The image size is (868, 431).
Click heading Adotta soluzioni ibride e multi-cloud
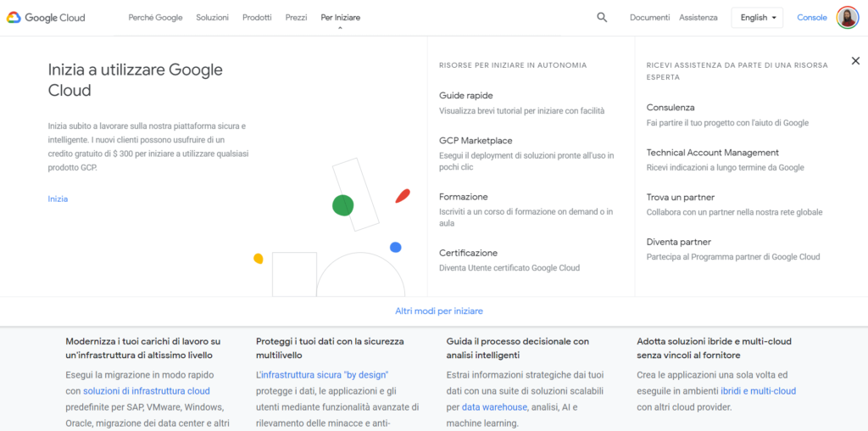click(714, 348)
